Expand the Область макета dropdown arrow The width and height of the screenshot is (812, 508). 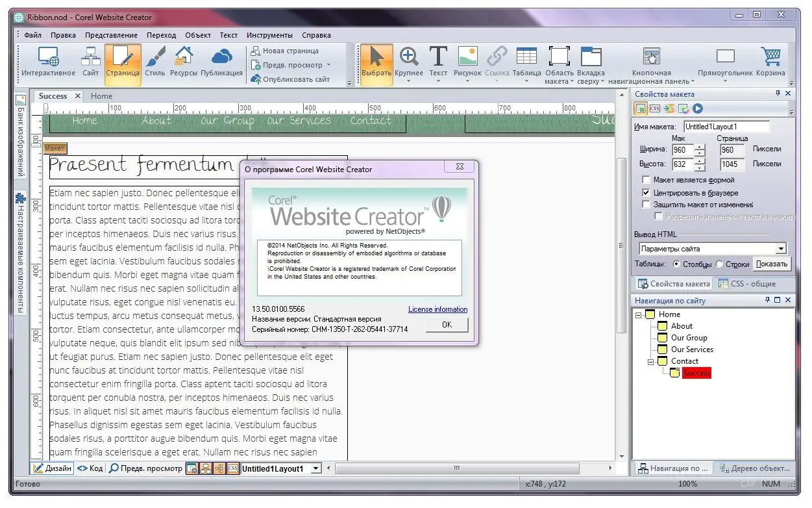pyautogui.click(x=572, y=82)
